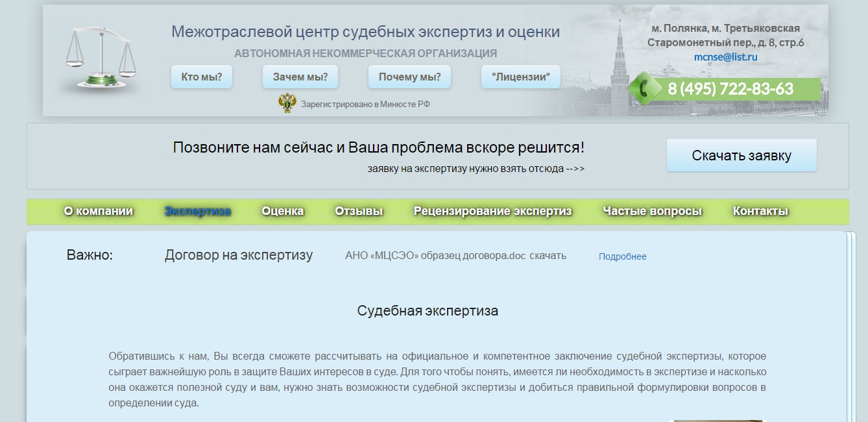Click the address 'Старомонетный пер., д. 8, стр.6'
This screenshot has width=868, height=422.
click(x=725, y=43)
